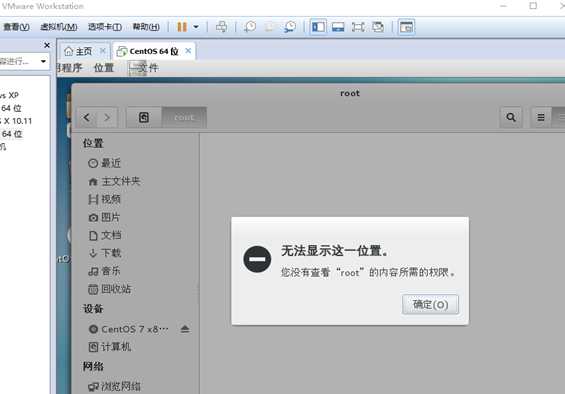Toggle the show library sidebar icon

(x=318, y=27)
